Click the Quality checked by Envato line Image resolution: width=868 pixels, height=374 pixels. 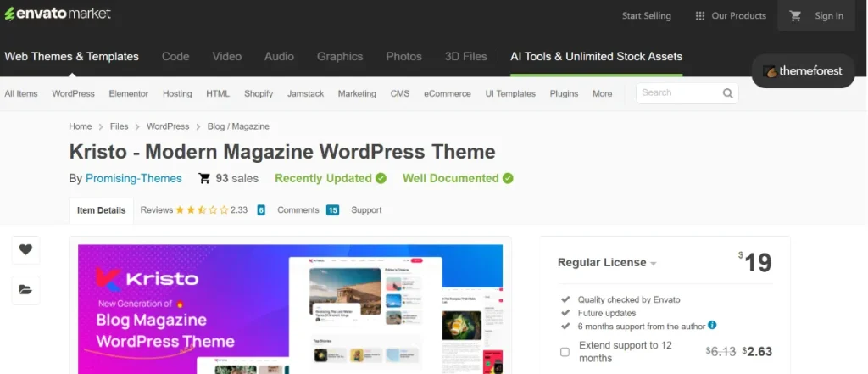629,299
